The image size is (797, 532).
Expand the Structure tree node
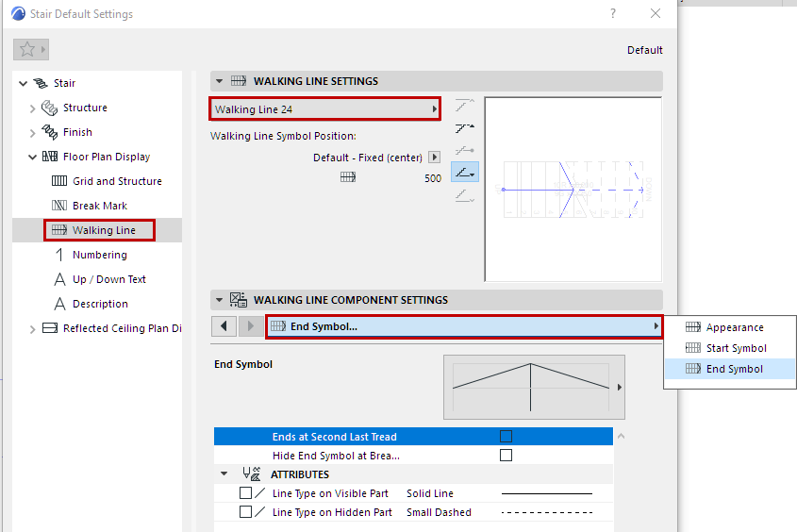point(33,108)
